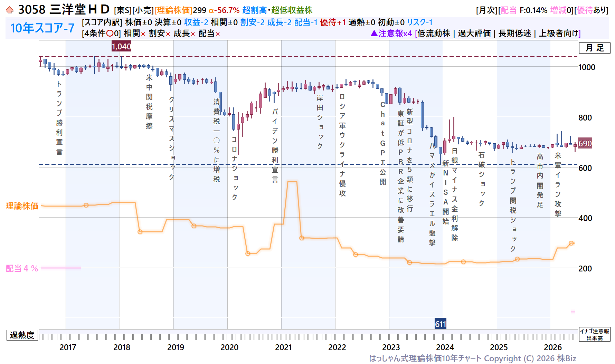Click the ハマスがイスラエル襲撃 event label
The image size is (615, 364).
tap(432, 194)
